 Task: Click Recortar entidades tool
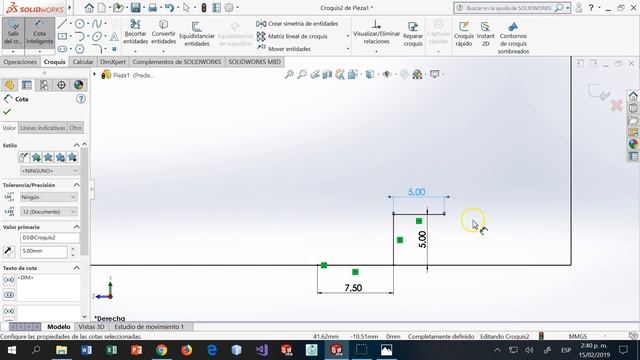coord(135,32)
